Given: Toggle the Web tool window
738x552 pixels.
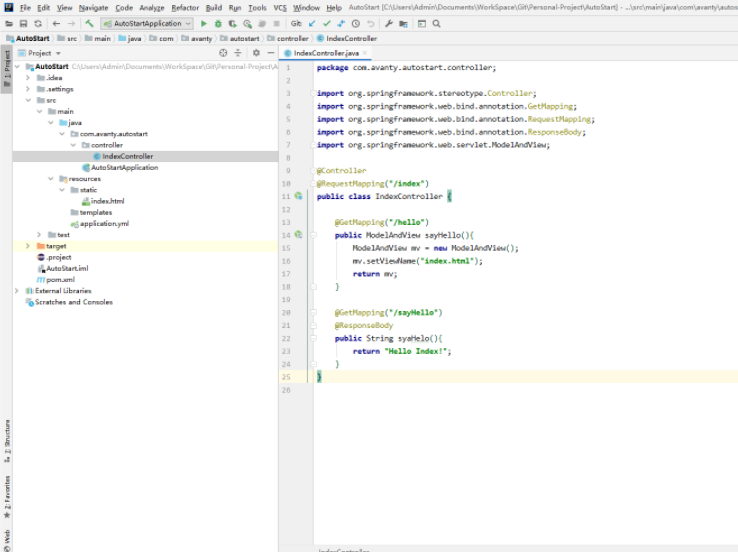Looking at the screenshot, I should pos(7,540).
